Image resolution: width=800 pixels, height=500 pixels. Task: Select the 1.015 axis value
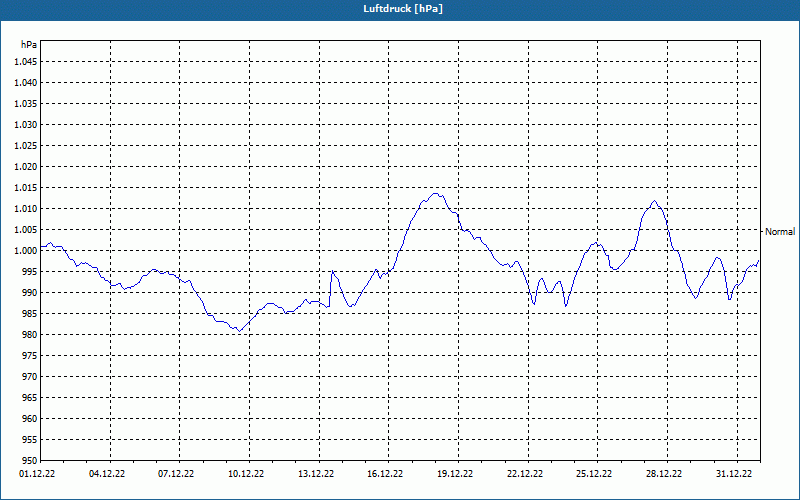point(26,188)
